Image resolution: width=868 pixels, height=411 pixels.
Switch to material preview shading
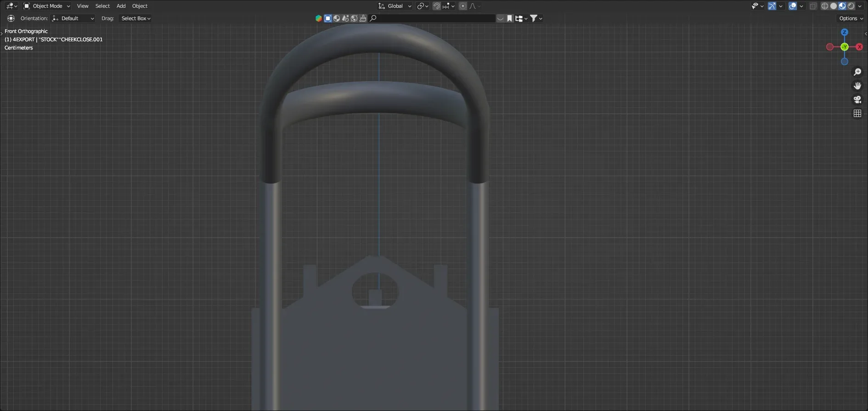click(x=842, y=6)
